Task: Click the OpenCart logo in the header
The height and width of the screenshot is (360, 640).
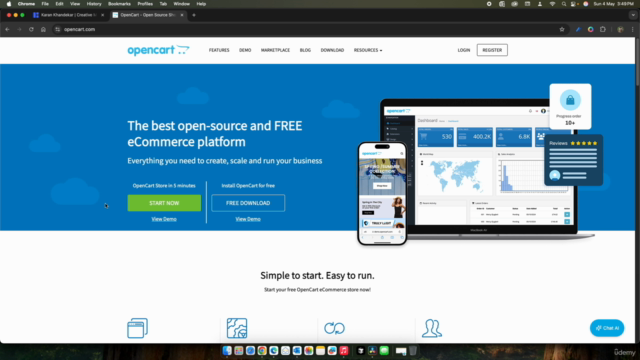Action: coord(158,50)
